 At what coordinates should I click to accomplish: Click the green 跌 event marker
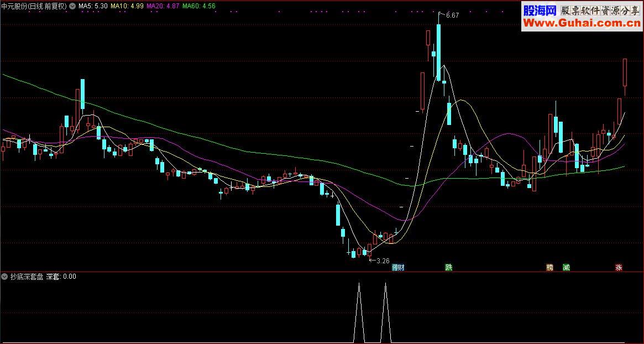click(x=449, y=268)
